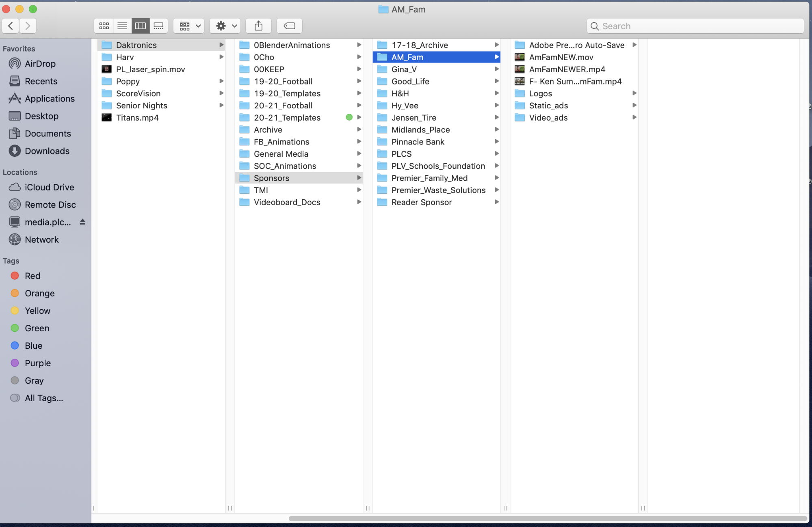Open the group-by arrangement dropdown
The height and width of the screenshot is (527, 812).
point(189,26)
